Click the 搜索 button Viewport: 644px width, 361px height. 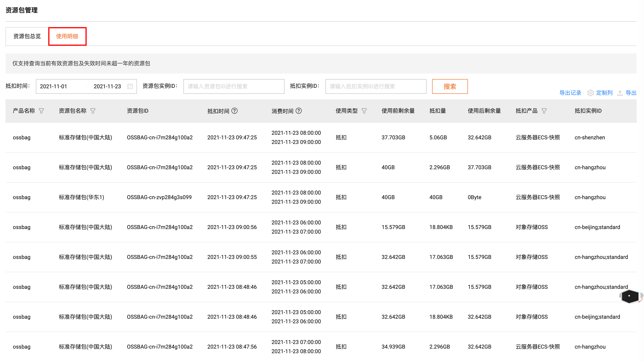coord(450,86)
